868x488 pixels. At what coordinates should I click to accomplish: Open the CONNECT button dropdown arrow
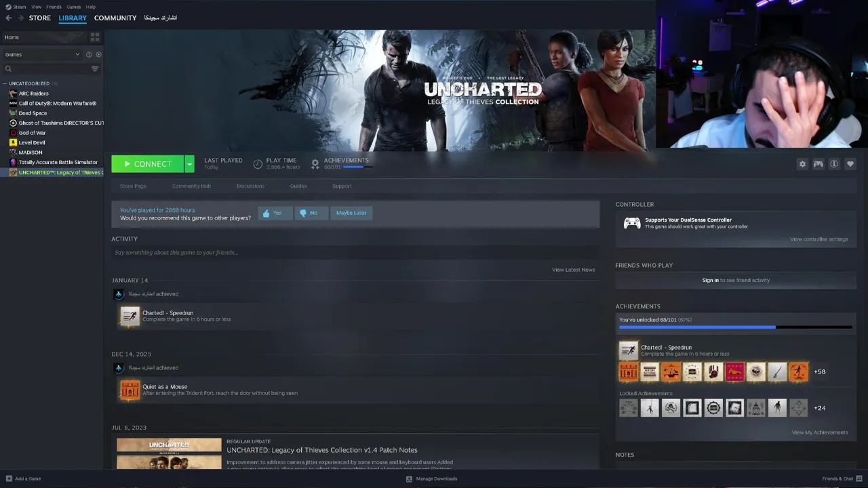tap(189, 164)
